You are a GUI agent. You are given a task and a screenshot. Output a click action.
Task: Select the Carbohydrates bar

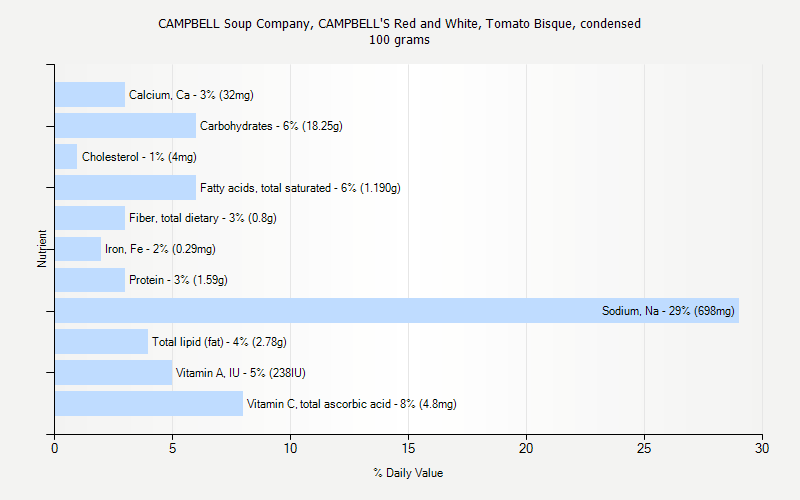pyautogui.click(x=125, y=126)
